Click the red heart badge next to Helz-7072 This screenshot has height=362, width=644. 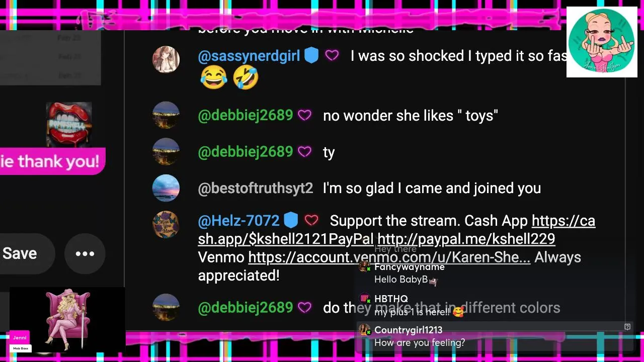pos(311,220)
